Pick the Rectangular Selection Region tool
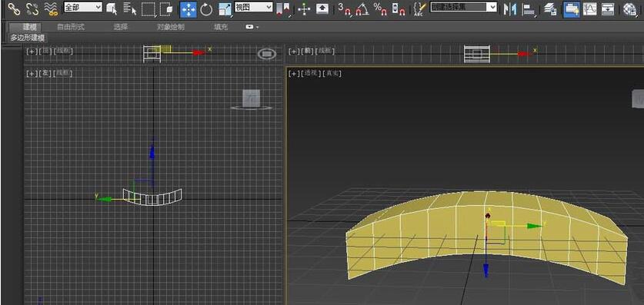Viewport: 644px width, 305px height. (x=148, y=9)
